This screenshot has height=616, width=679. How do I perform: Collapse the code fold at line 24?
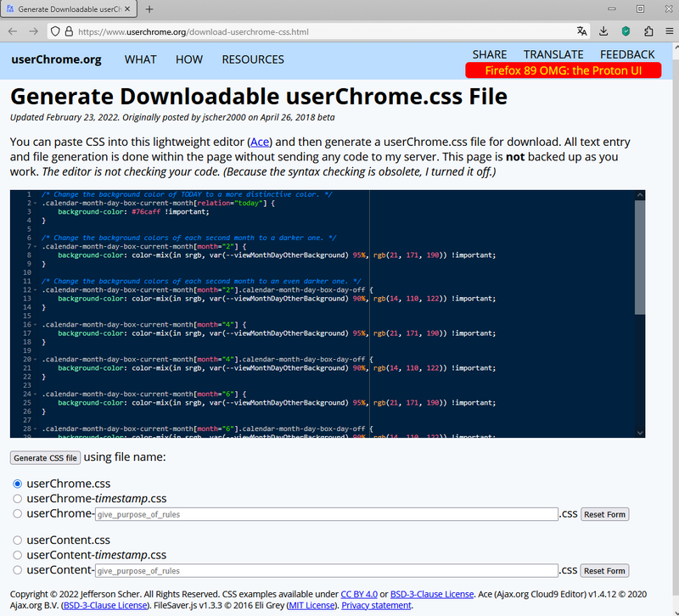pyautogui.click(x=35, y=394)
